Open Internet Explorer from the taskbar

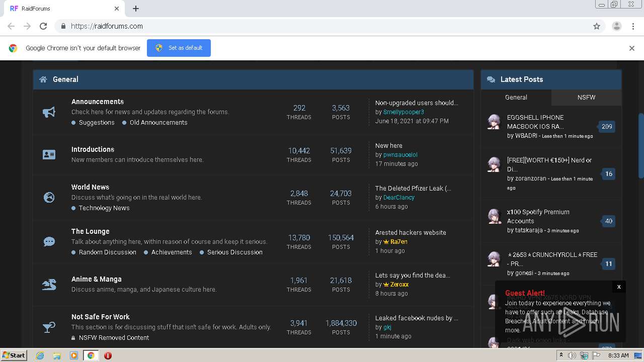(x=40, y=355)
